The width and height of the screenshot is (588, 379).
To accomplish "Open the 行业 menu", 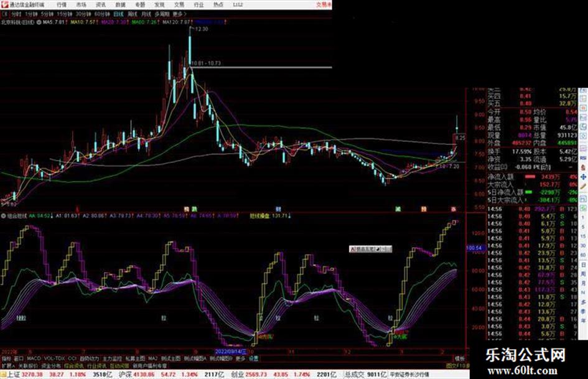I will point(198,5).
